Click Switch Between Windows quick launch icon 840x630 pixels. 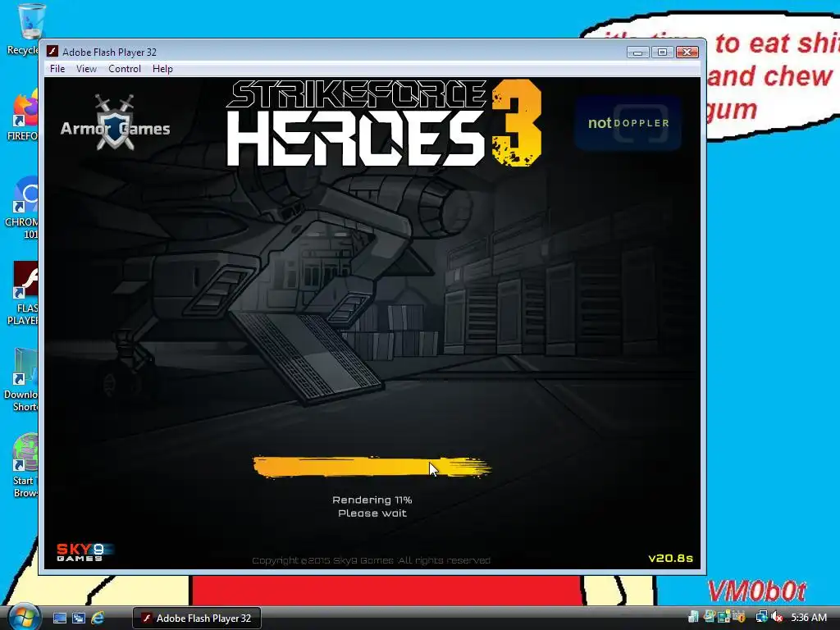tap(78, 619)
